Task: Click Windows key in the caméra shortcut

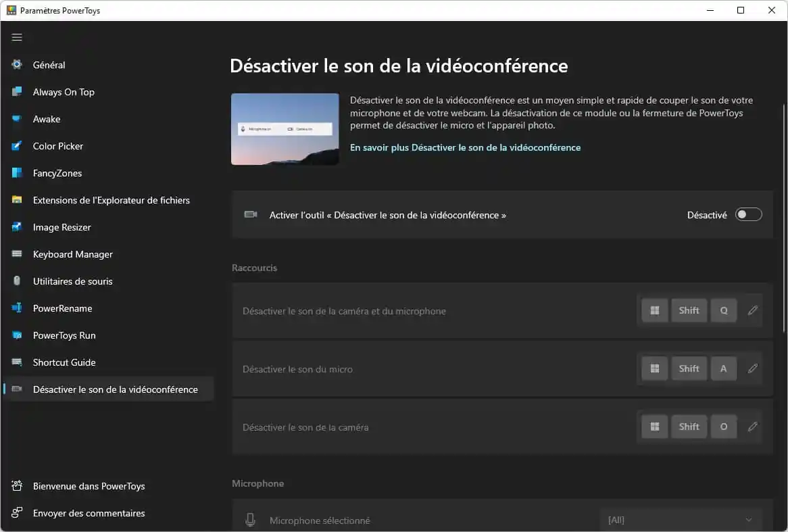Action: (654, 427)
